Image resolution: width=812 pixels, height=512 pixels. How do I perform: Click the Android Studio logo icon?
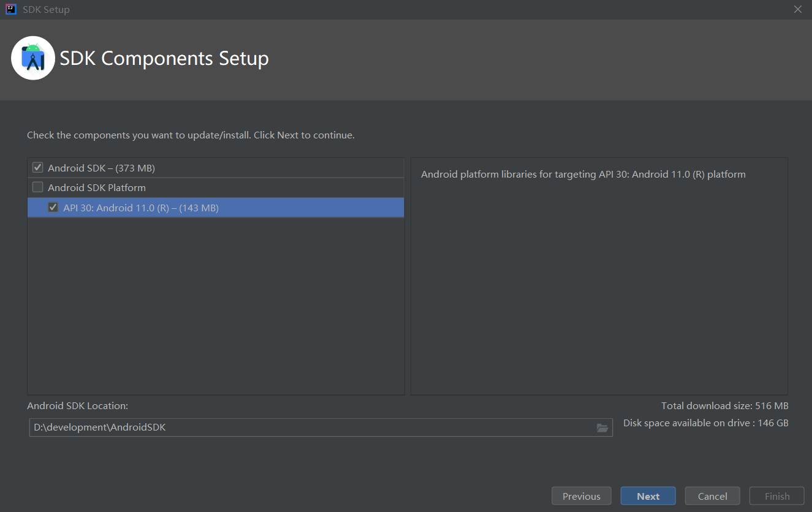33,58
